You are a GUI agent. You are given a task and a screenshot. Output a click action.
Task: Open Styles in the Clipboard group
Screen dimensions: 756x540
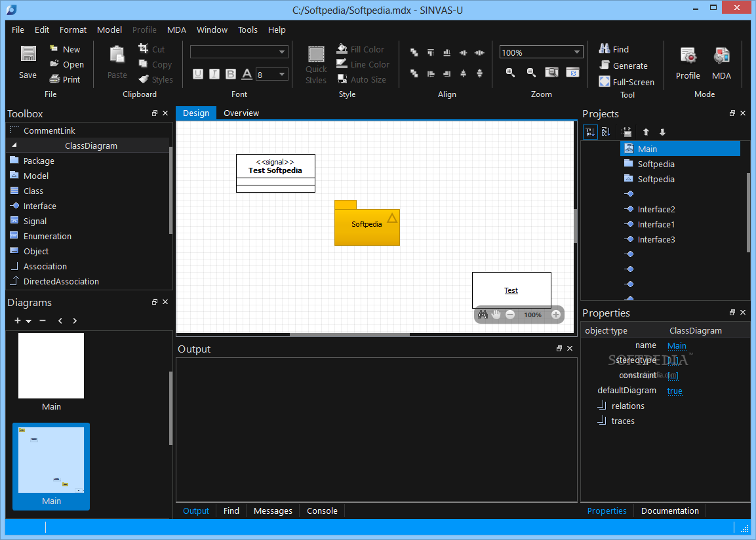[x=155, y=79]
